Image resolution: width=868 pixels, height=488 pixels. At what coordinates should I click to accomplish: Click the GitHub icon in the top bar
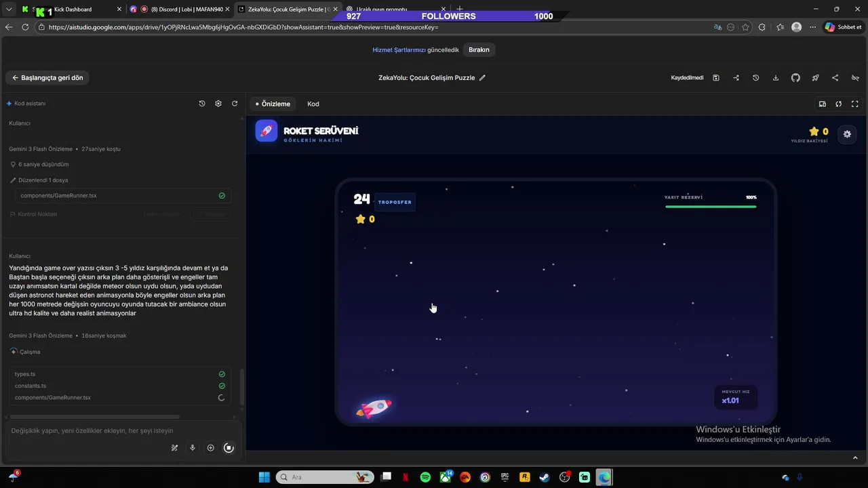(795, 78)
